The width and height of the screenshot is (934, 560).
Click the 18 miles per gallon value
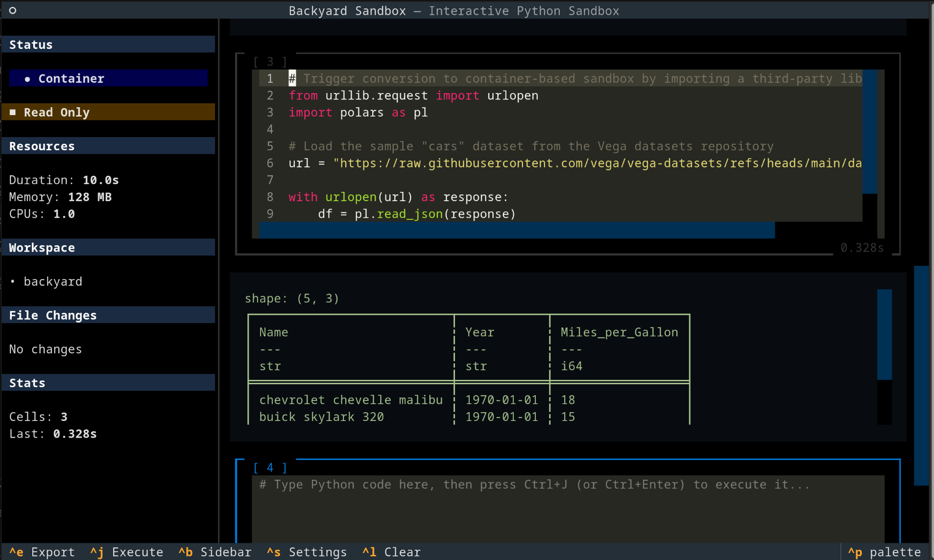pyautogui.click(x=568, y=399)
